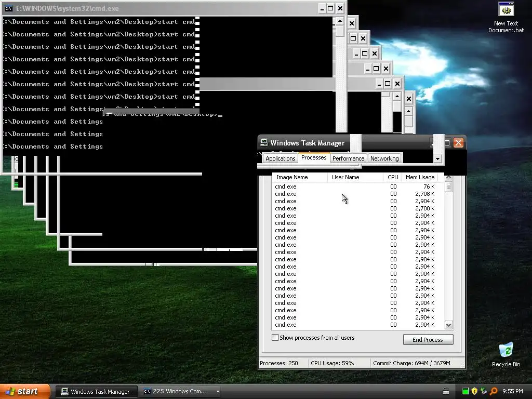Sort processes by CPU column header

coord(392,177)
